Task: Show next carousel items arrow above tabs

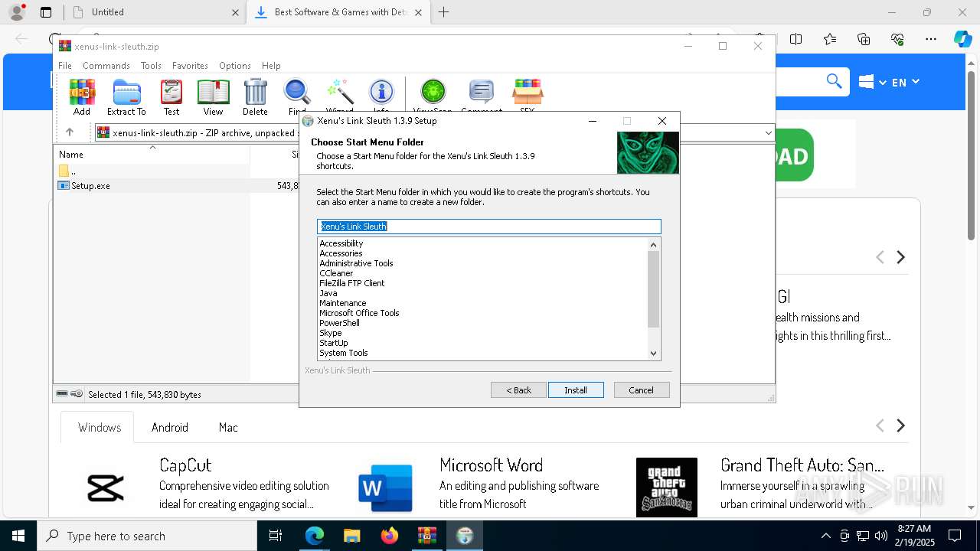Action: (x=901, y=258)
